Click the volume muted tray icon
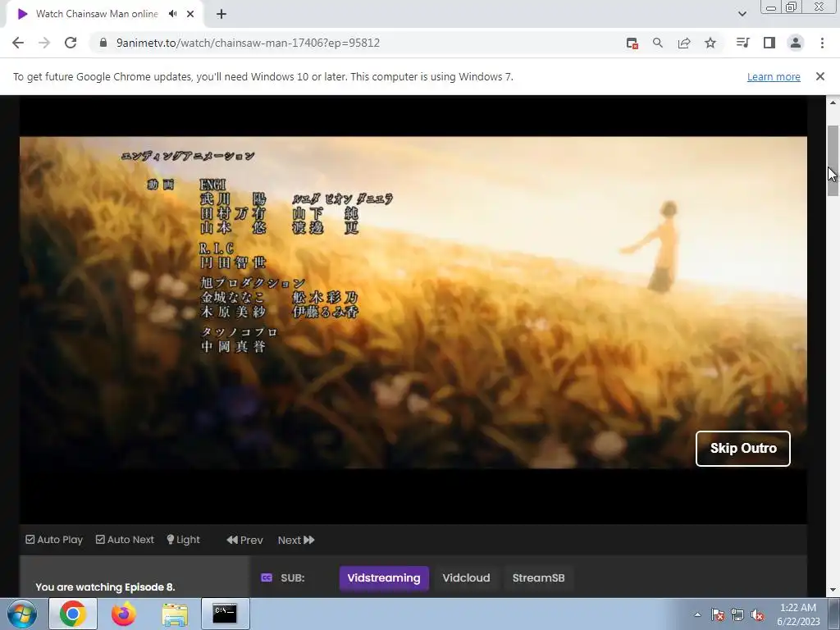 (757, 614)
